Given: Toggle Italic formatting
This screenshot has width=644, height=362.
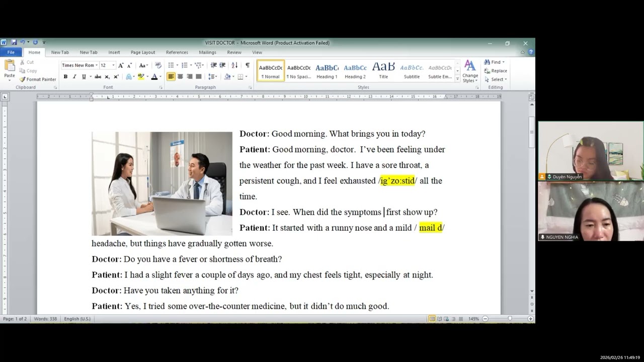Looking at the screenshot, I should pyautogui.click(x=74, y=77).
